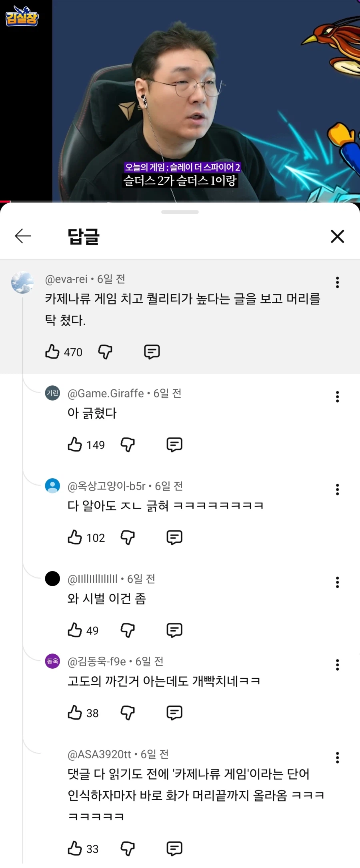The image size is (360, 868).
Task: Like @eva-rei's top comment
Action: pyautogui.click(x=52, y=352)
